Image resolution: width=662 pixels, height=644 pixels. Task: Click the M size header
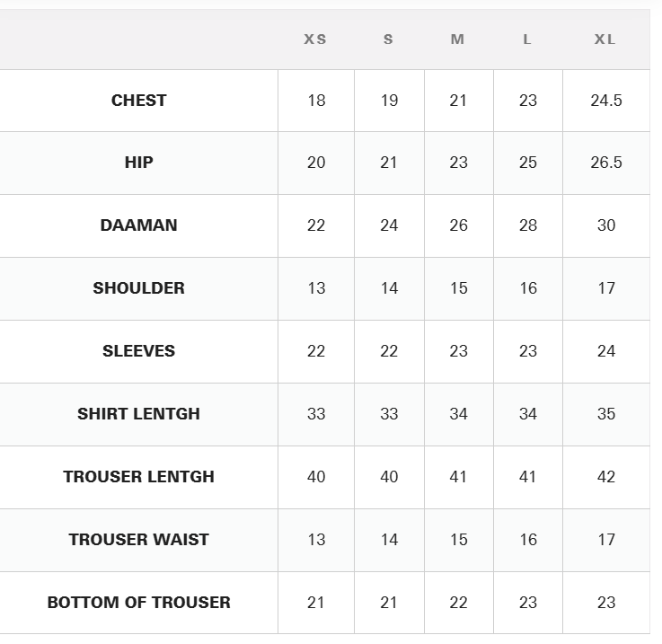458,40
